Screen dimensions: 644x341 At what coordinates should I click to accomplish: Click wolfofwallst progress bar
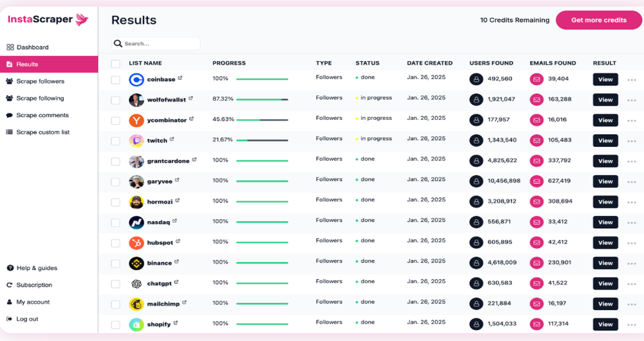tap(262, 99)
